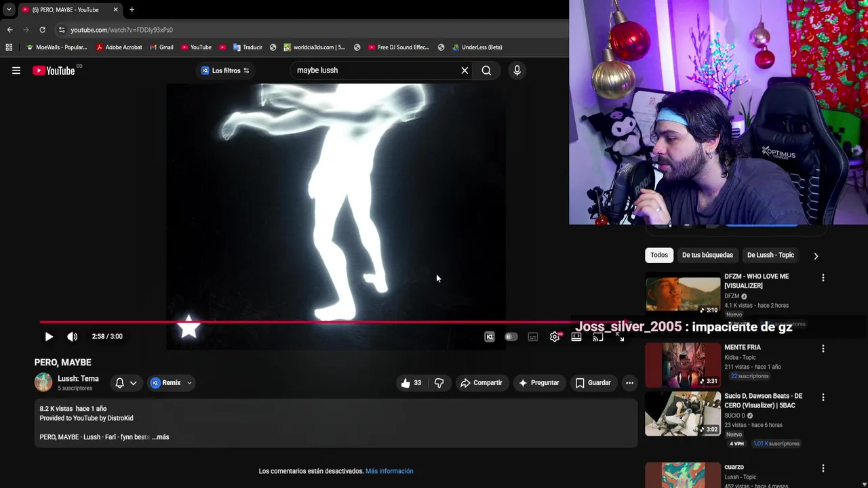This screenshot has width=868, height=488.
Task: Open Lussh: Tema channel avatar
Action: coord(43,382)
